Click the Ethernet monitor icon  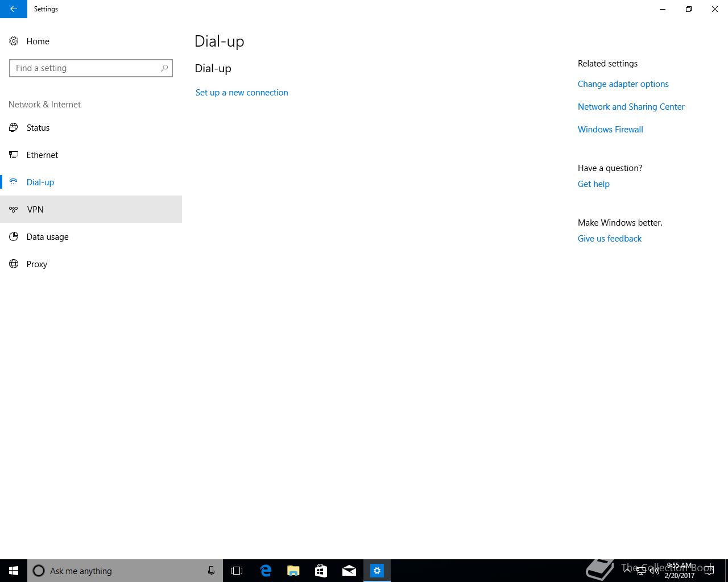coord(14,155)
